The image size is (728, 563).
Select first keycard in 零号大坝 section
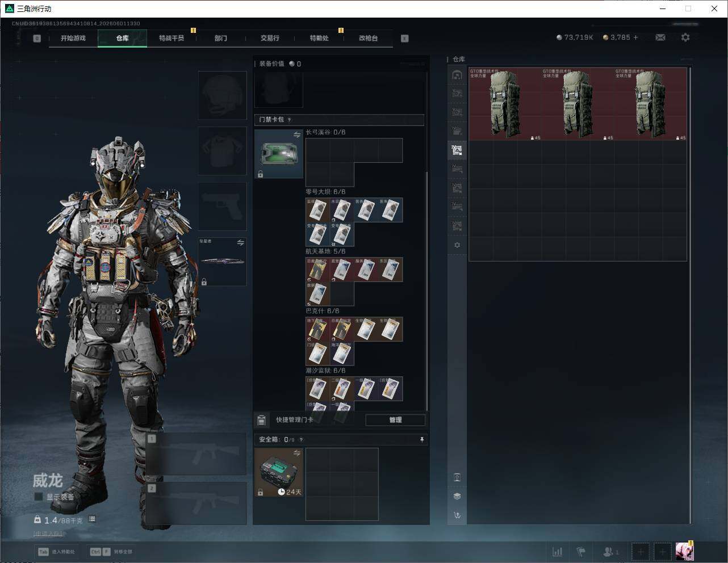click(x=317, y=210)
